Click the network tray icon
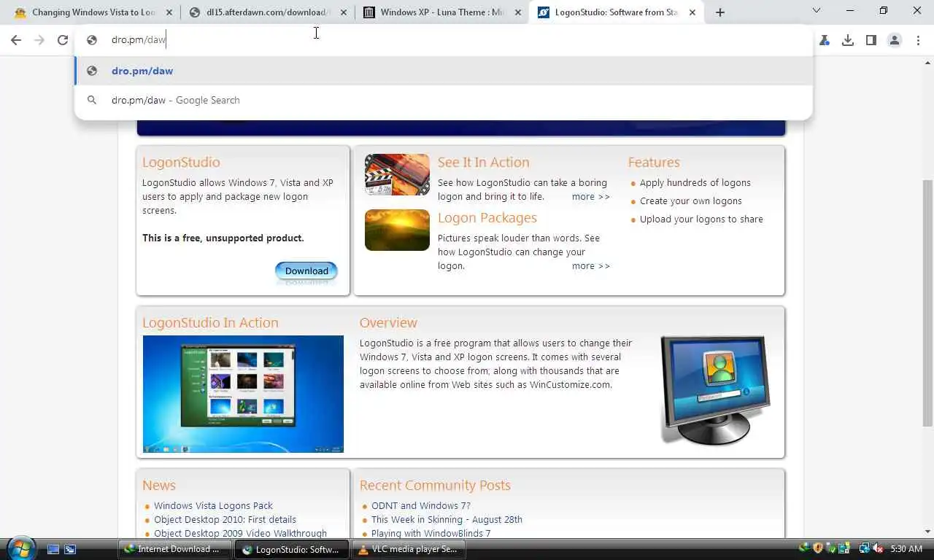The image size is (934, 560). (x=865, y=549)
